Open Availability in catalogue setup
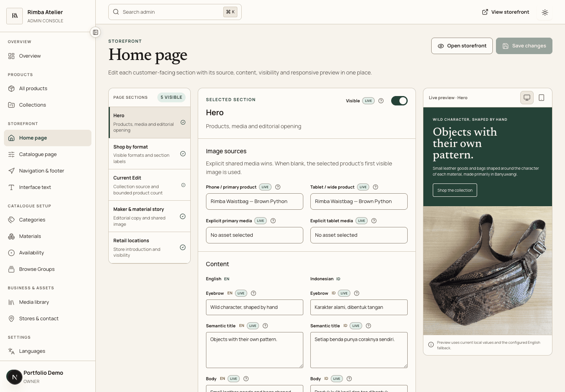 47,253
